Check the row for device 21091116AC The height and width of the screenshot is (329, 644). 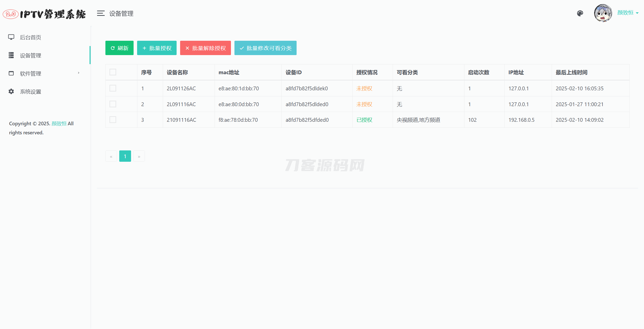click(x=113, y=120)
